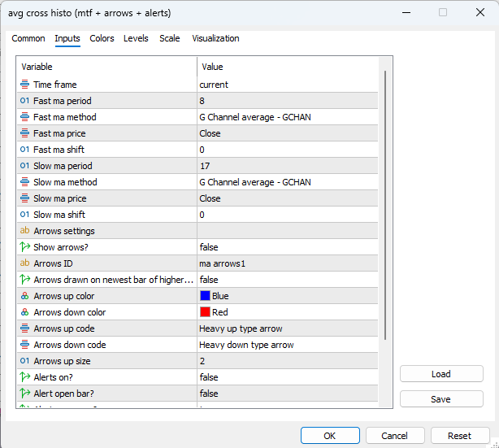The width and height of the screenshot is (499, 448).
Task: Switch to the Visualization tab
Action: [215, 38]
